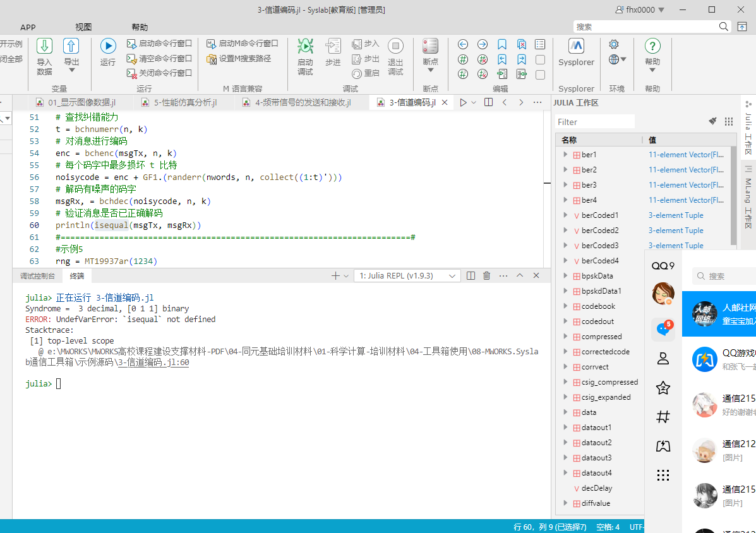
Task: Open the 调试控制台 tab
Action: (x=38, y=276)
